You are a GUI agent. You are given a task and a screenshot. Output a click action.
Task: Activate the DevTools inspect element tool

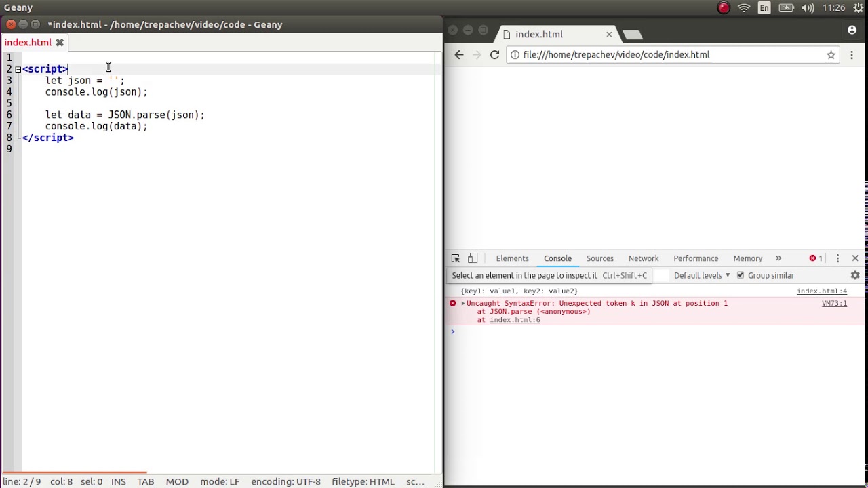click(456, 258)
